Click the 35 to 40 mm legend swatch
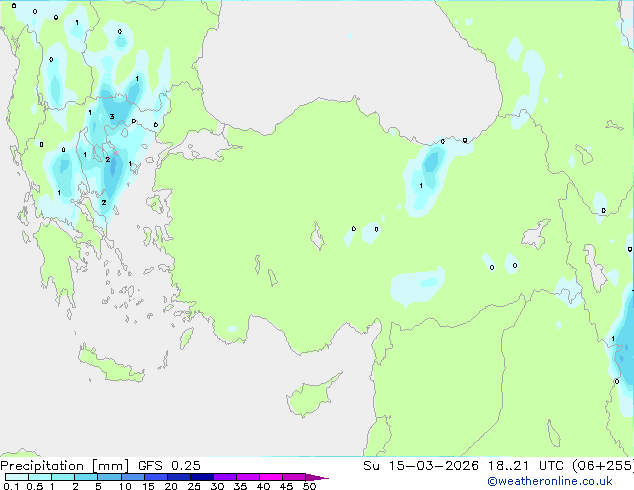 click(247, 477)
